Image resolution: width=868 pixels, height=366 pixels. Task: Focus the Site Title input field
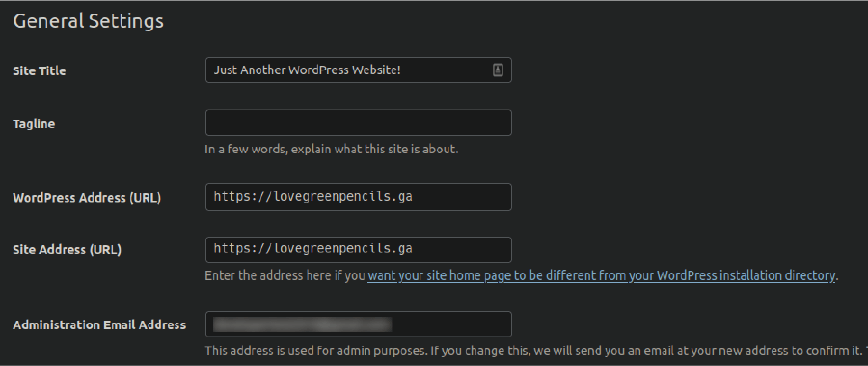click(x=358, y=70)
